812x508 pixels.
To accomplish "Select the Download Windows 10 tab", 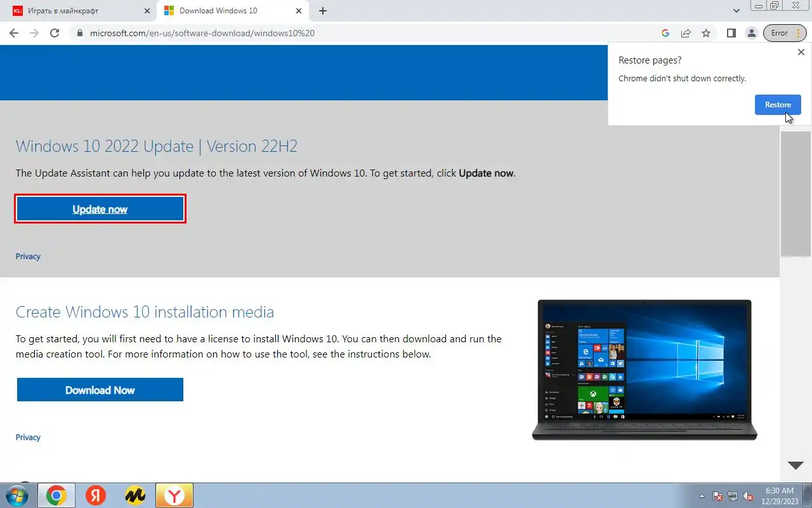I will [233, 11].
